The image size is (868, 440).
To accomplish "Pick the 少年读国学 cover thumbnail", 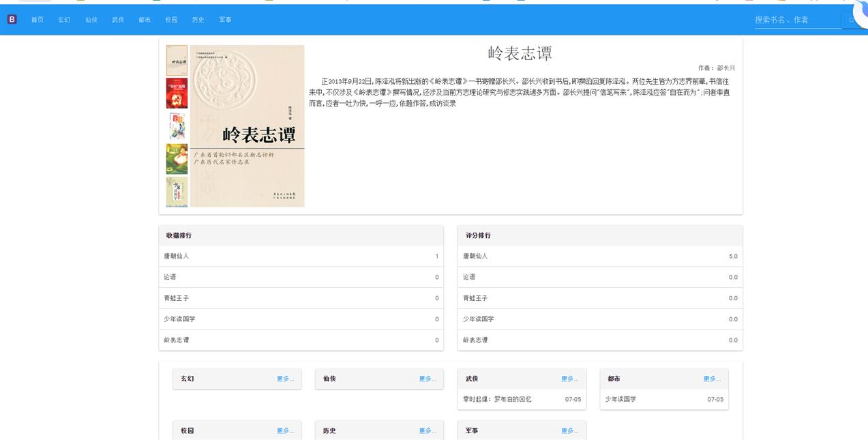I will pyautogui.click(x=177, y=192).
